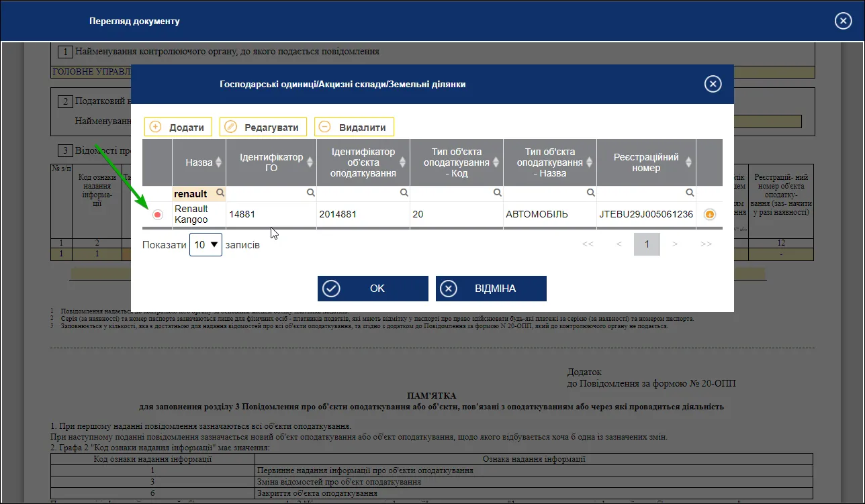Viewport: 865px width, 504px height.
Task: Click the cell with value 2014881
Action: [363, 214]
